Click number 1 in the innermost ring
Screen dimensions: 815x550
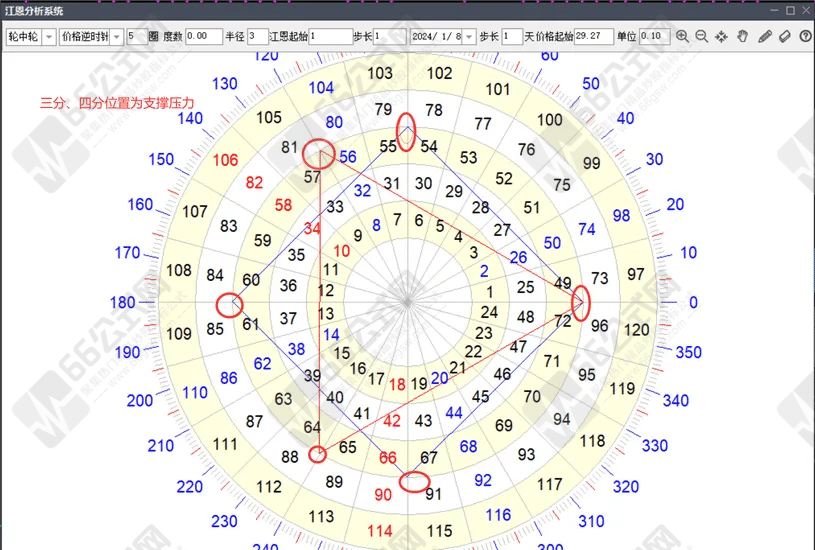490,292
